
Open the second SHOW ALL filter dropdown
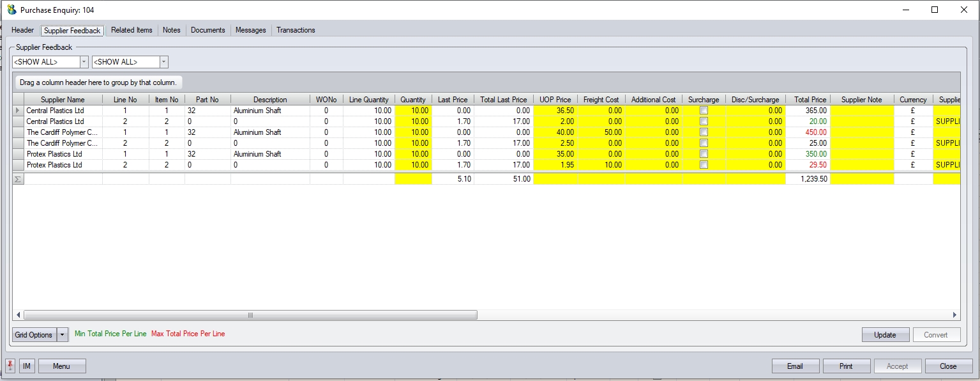[163, 62]
